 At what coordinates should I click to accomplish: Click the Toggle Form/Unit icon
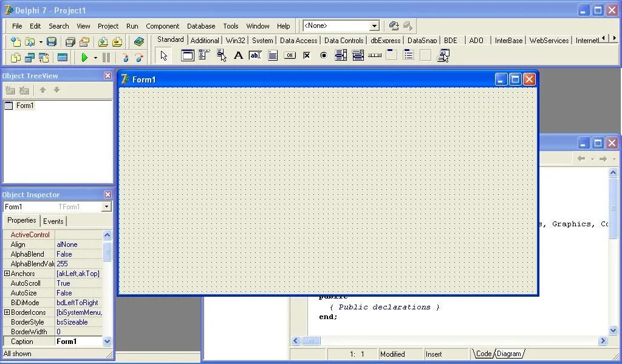44,58
